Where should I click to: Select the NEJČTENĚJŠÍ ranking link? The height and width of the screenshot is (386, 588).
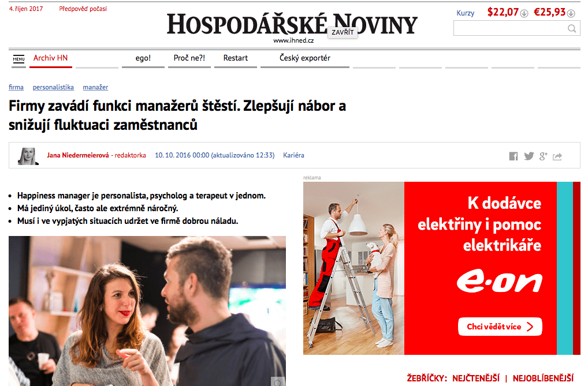point(476,378)
